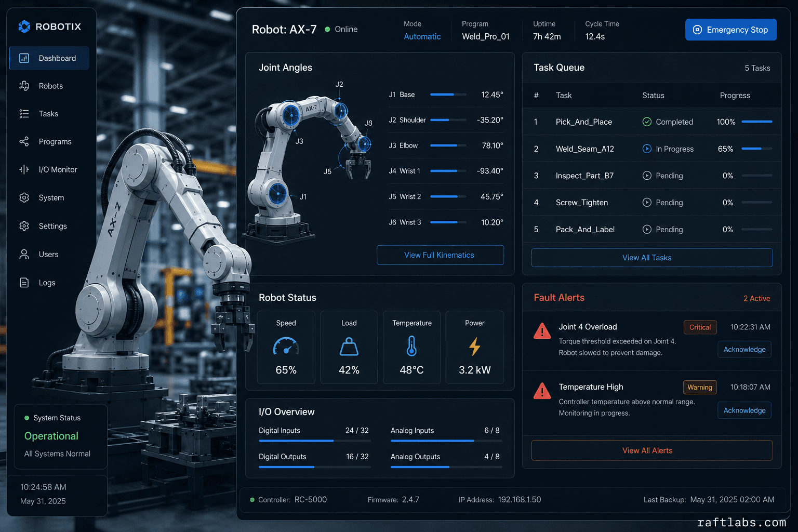Screen dimensions: 798x532
Task: Open the Dashboard menu item
Action: pos(49,58)
